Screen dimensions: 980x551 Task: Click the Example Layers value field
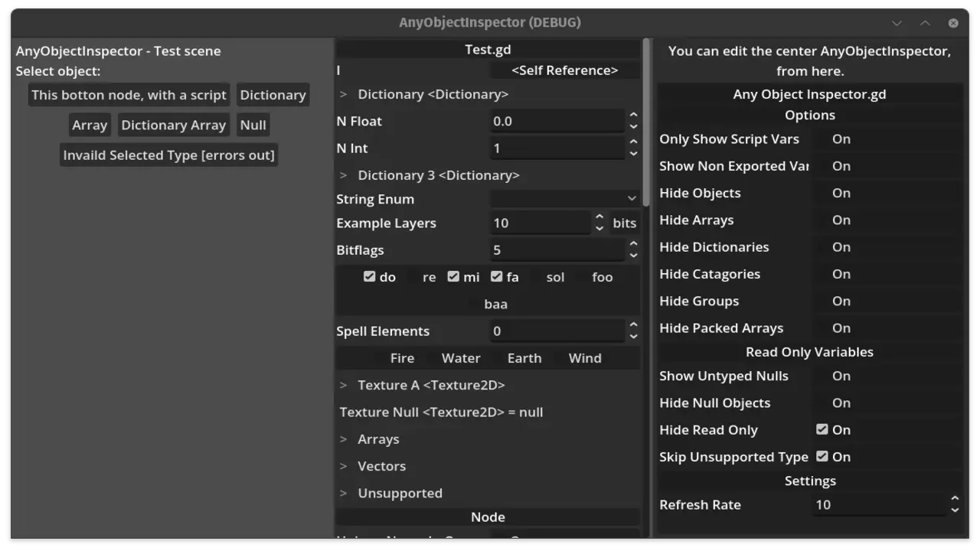pyautogui.click(x=541, y=223)
